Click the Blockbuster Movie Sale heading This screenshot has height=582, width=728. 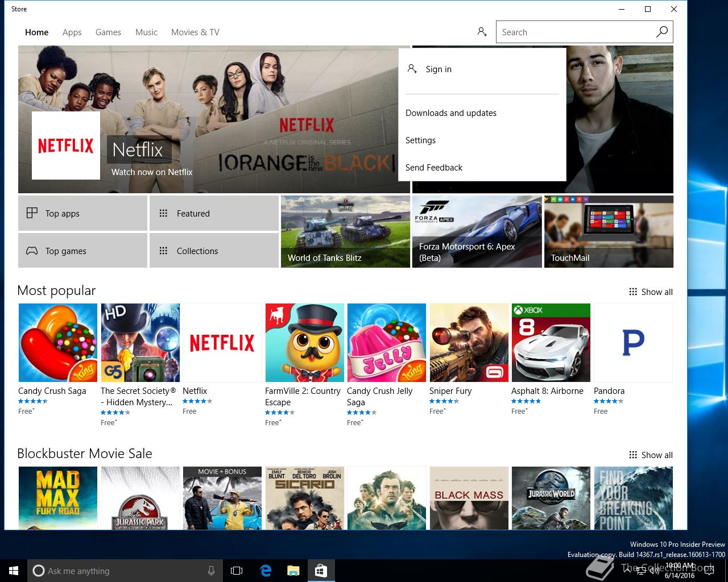pos(85,454)
